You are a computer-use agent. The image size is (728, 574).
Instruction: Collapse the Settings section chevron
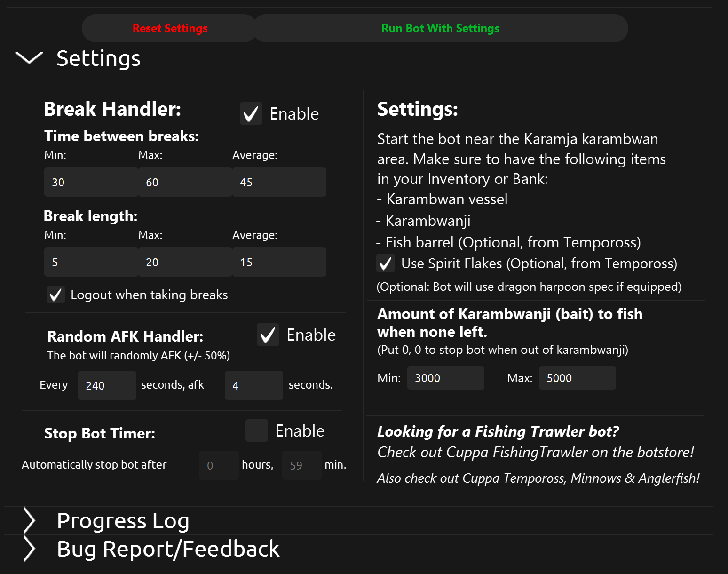(x=29, y=58)
